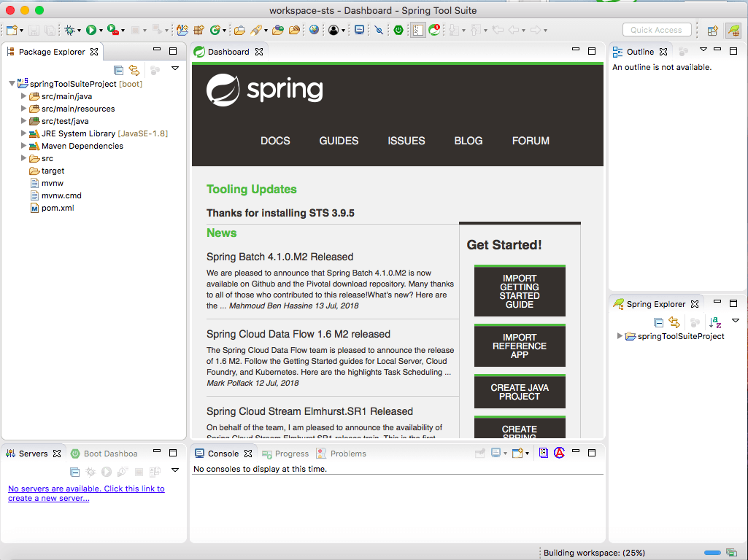Collapse All in Package Explorer

[x=119, y=71]
